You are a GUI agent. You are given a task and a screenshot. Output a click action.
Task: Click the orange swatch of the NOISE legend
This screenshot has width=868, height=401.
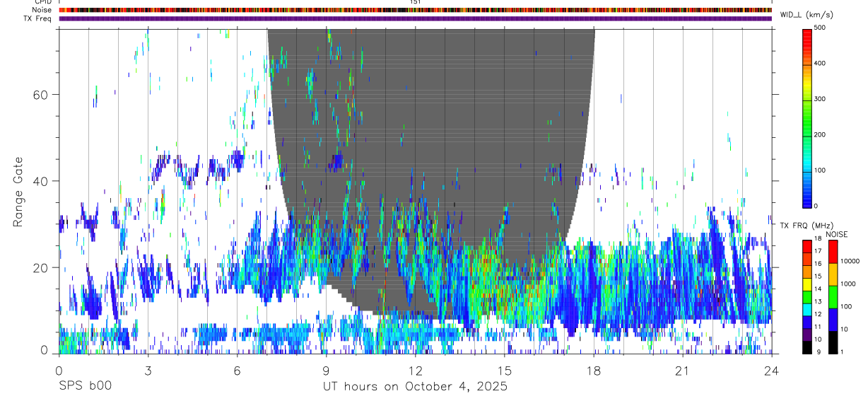pyautogui.click(x=832, y=274)
